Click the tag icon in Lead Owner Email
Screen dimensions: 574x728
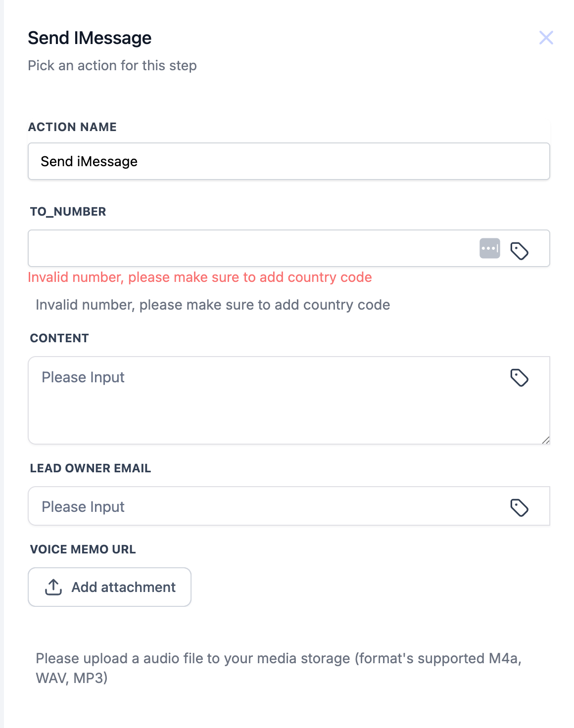coord(519,507)
